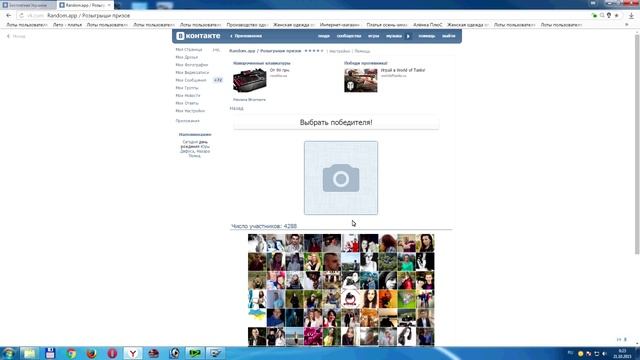The width and height of the screenshot is (640, 360).
Task: Click the first participant avatar in the grid
Action: point(257,243)
